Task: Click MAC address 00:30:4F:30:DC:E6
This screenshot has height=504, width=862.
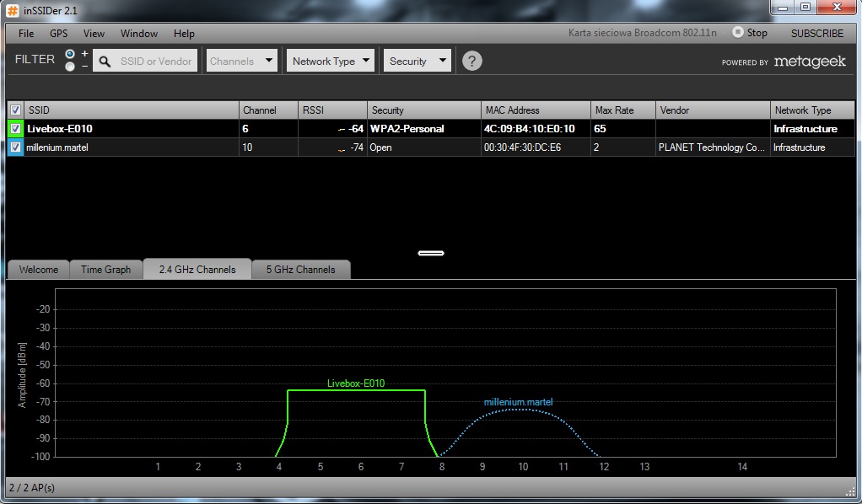Action: click(x=522, y=147)
